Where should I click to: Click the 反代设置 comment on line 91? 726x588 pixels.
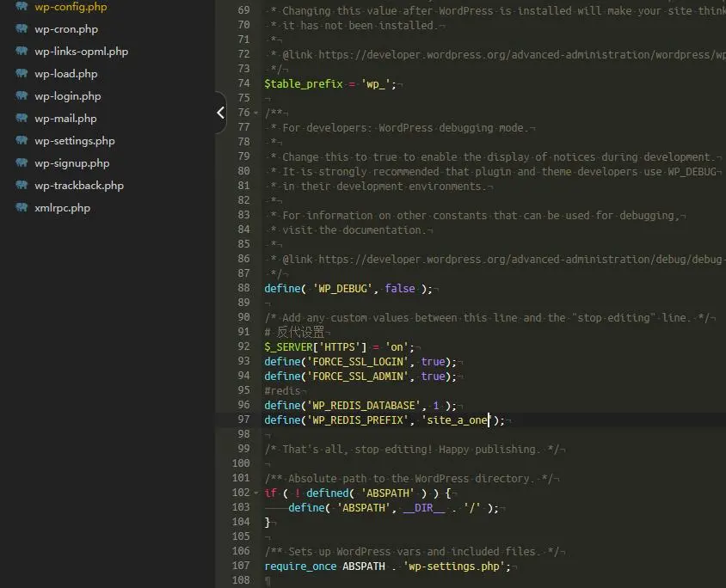(x=294, y=332)
